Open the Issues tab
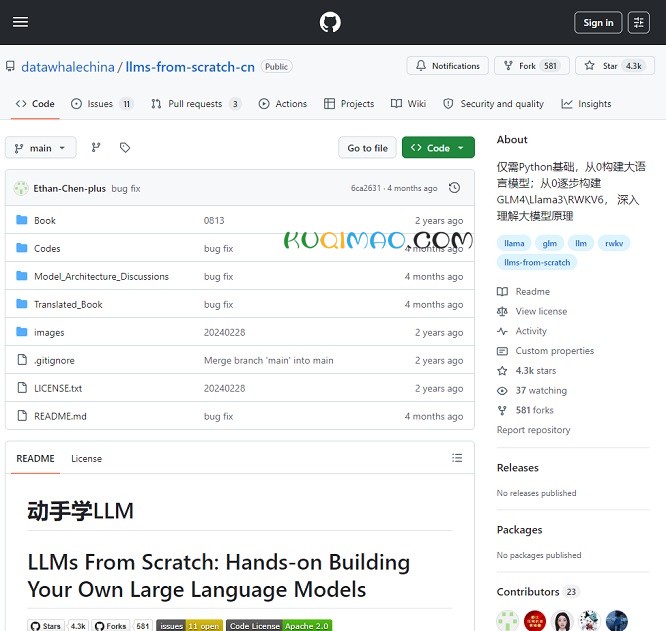This screenshot has height=631, width=666. tap(102, 104)
